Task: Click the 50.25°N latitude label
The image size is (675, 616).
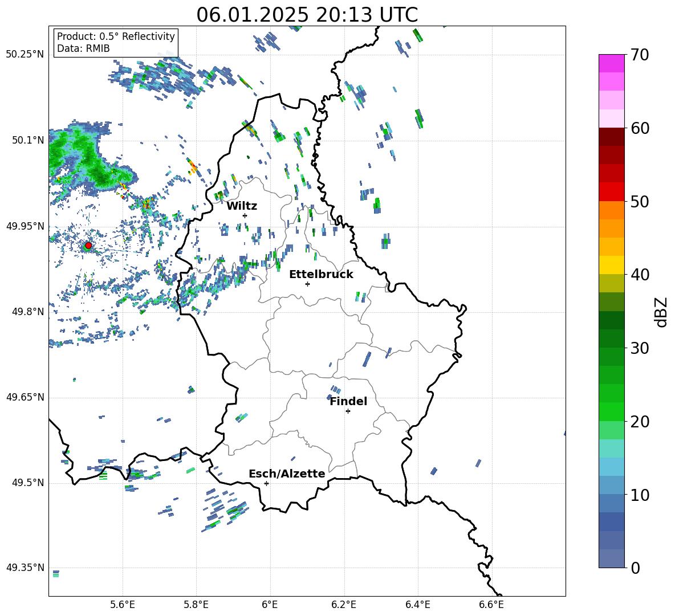Action: click(25, 55)
